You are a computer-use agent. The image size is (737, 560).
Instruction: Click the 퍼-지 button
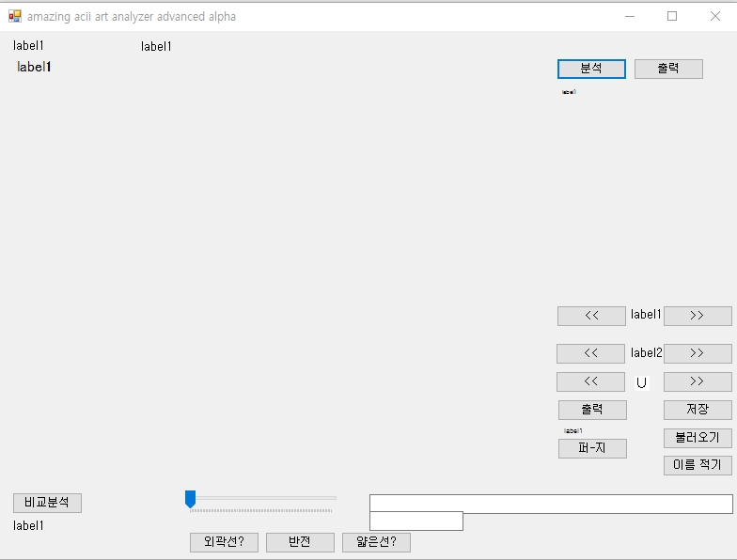592,448
